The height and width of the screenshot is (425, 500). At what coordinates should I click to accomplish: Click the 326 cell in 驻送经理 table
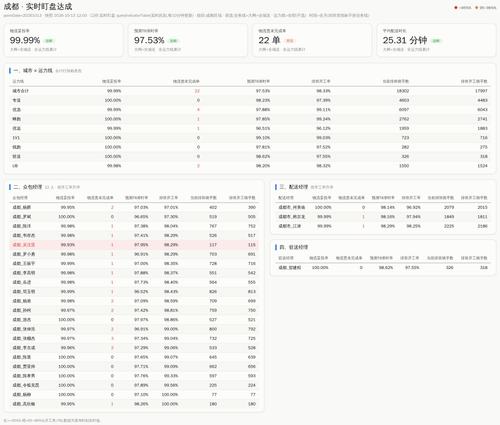tap(450, 268)
